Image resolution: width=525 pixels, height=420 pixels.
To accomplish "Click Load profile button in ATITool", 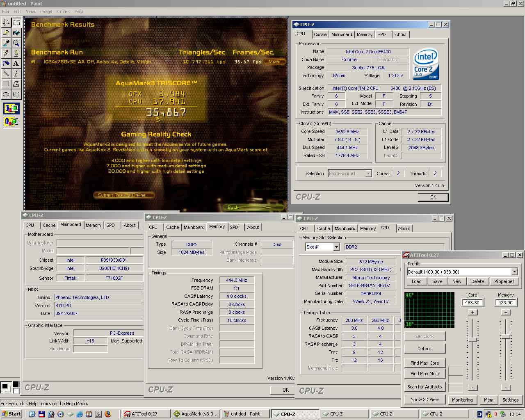I will (416, 281).
